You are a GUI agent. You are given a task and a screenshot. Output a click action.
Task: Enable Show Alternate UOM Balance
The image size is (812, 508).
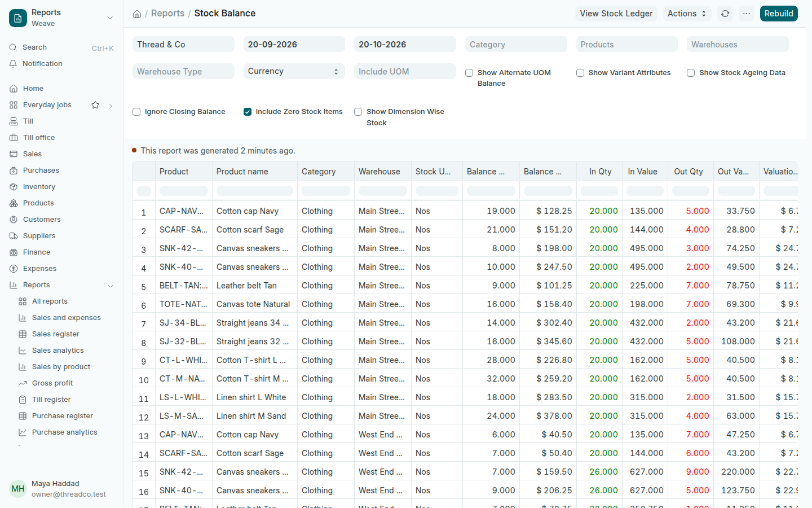[469, 73]
